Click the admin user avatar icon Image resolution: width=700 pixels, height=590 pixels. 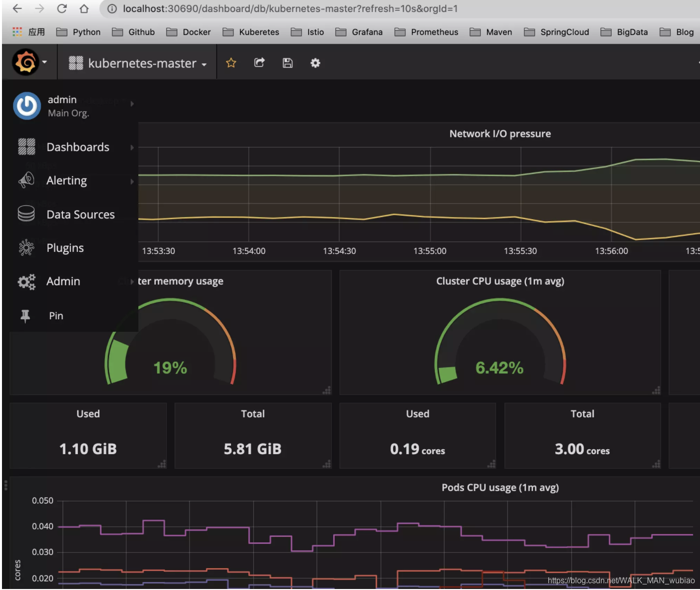point(27,106)
